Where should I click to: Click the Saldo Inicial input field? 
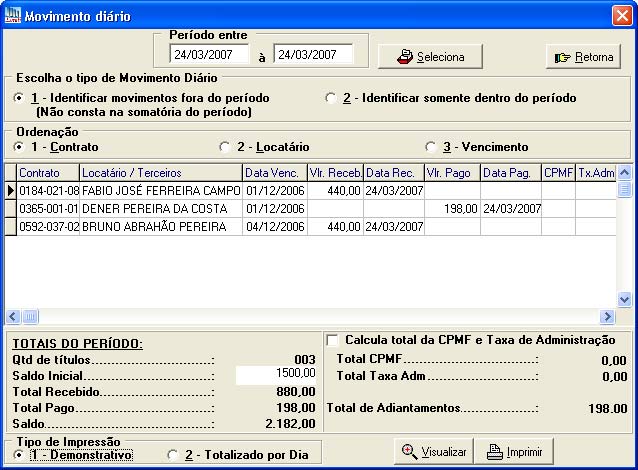(277, 374)
